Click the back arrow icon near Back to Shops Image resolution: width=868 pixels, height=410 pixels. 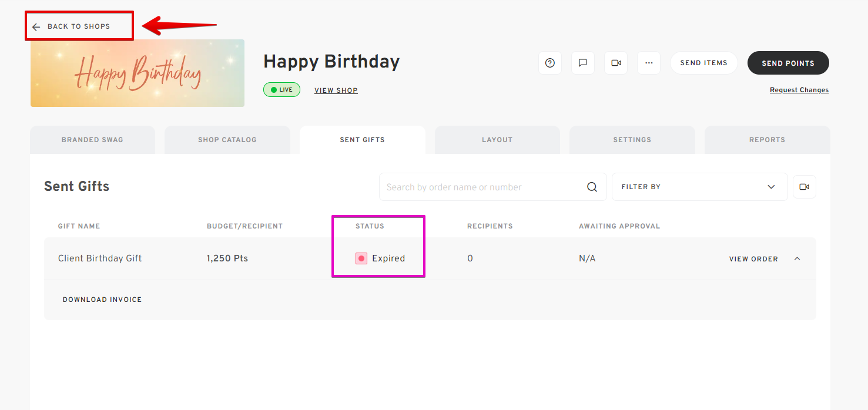point(36,27)
